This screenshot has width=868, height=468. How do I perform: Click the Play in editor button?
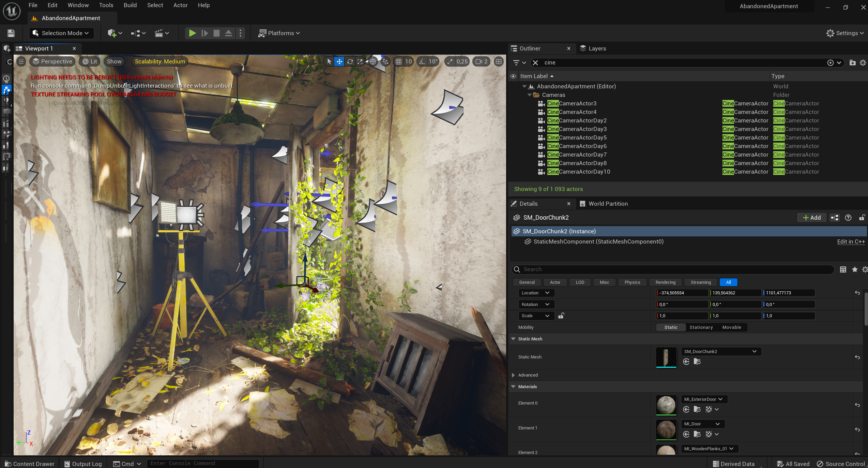[x=192, y=33]
